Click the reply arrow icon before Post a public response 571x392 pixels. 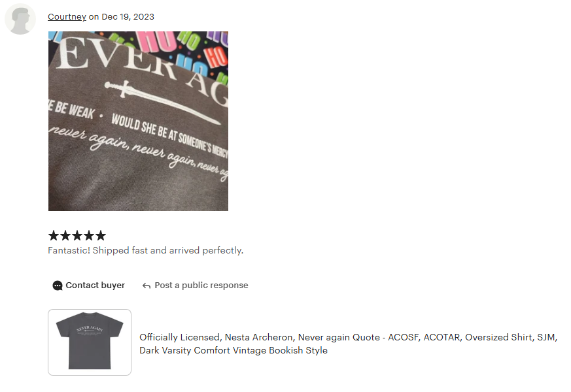click(147, 286)
